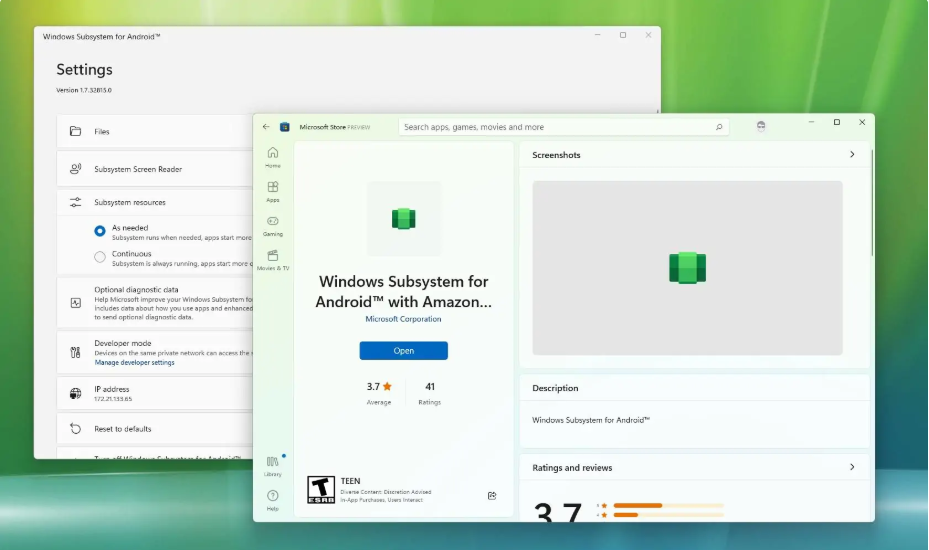Click the Screenshots section heading

click(x=556, y=155)
